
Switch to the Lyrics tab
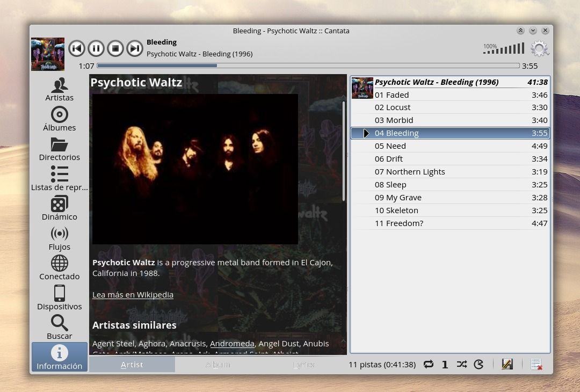click(303, 365)
